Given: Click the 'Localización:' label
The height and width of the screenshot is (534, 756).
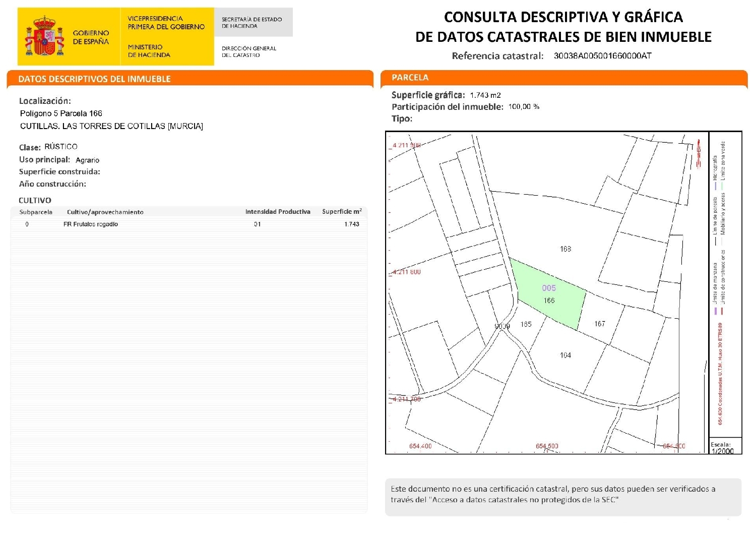Looking at the screenshot, I should [45, 101].
